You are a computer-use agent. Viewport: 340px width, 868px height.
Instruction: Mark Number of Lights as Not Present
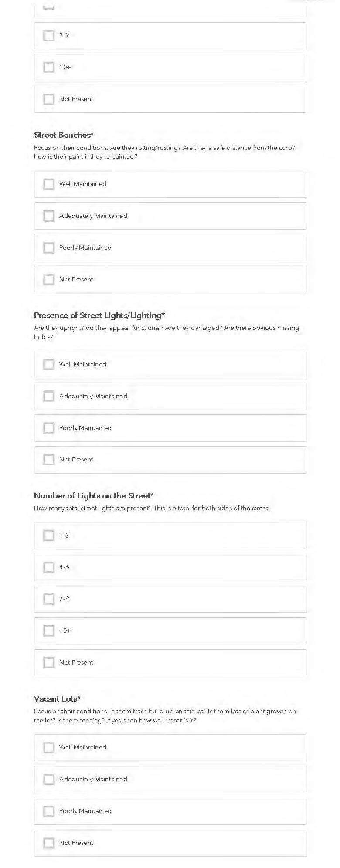[49, 663]
